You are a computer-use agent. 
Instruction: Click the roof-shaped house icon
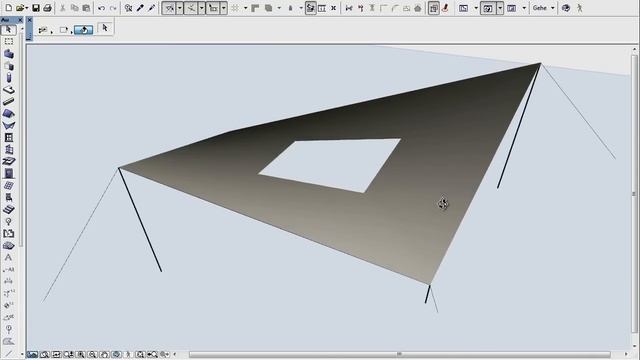point(418,8)
